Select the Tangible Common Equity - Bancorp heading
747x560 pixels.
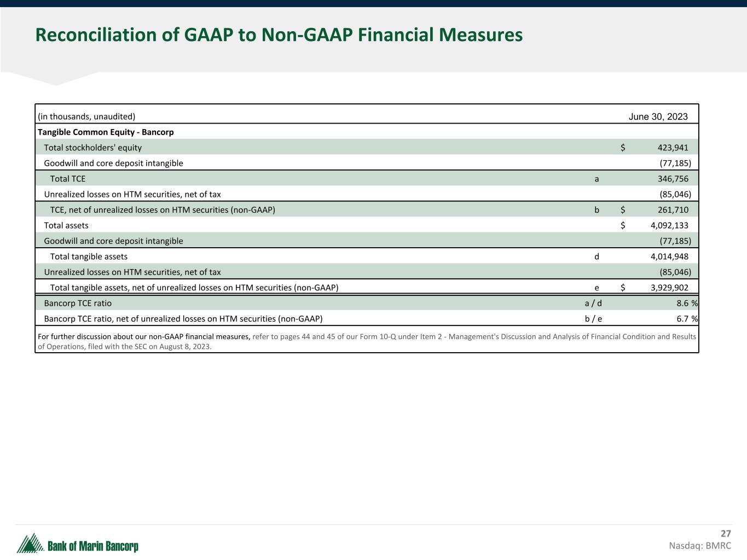coord(106,132)
